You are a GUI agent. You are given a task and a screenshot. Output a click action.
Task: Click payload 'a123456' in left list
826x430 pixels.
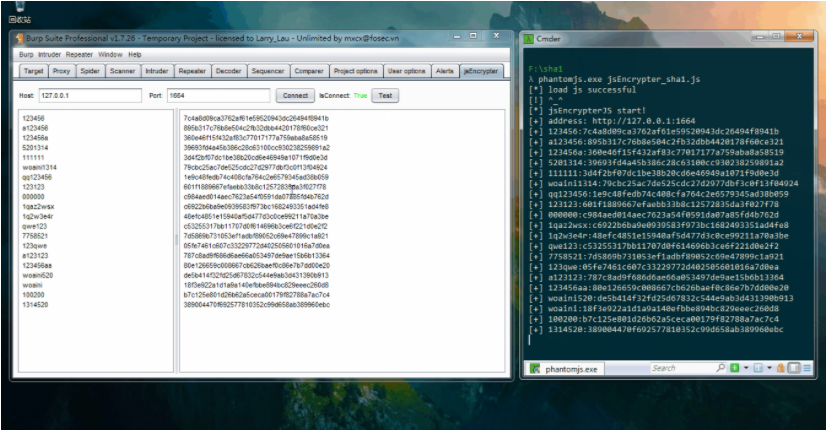pos(35,128)
